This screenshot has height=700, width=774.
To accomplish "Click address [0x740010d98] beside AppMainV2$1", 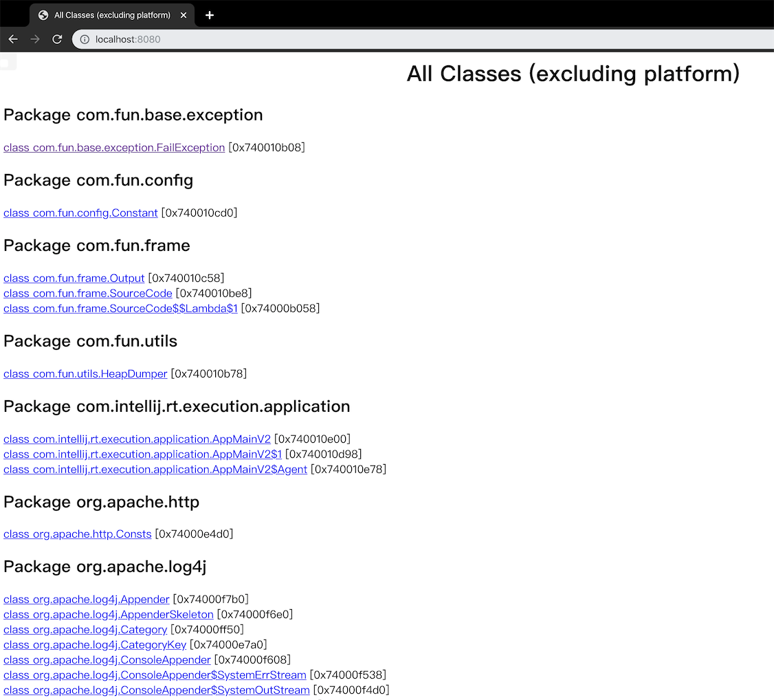I will [x=323, y=454].
